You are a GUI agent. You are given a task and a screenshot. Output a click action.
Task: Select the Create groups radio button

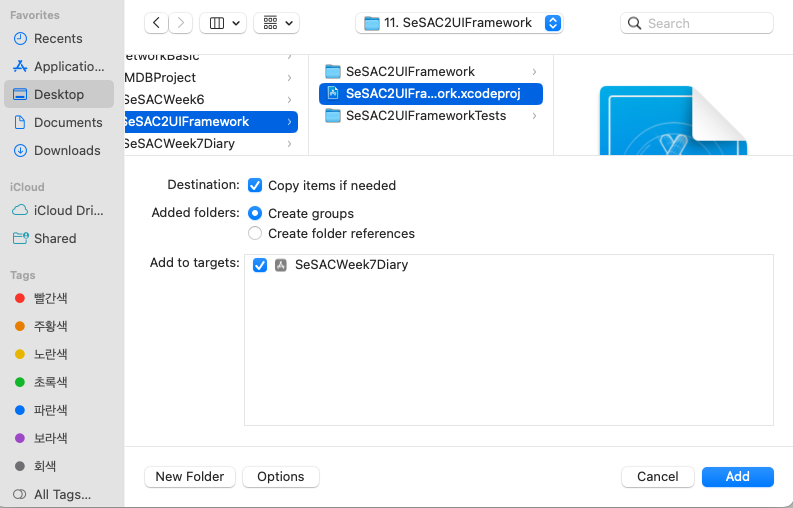point(255,213)
